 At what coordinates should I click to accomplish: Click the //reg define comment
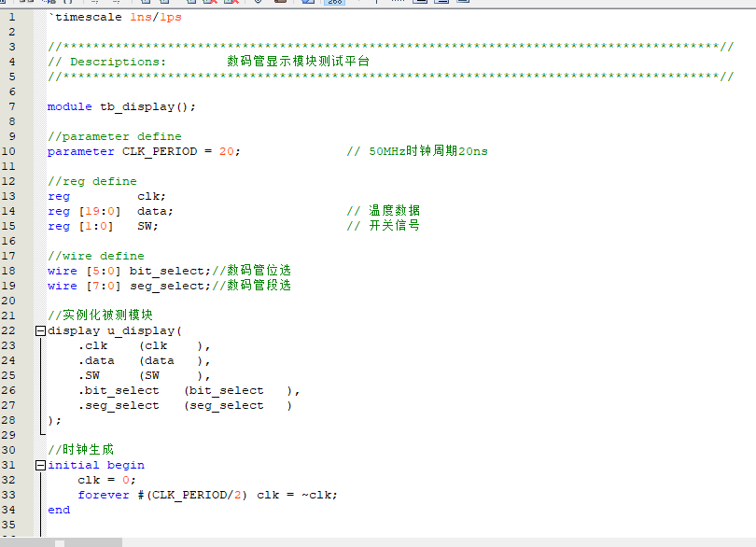[x=92, y=181]
